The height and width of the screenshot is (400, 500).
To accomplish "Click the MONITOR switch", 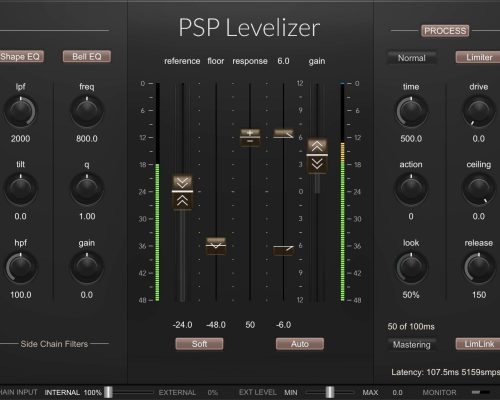I will click(481, 392).
